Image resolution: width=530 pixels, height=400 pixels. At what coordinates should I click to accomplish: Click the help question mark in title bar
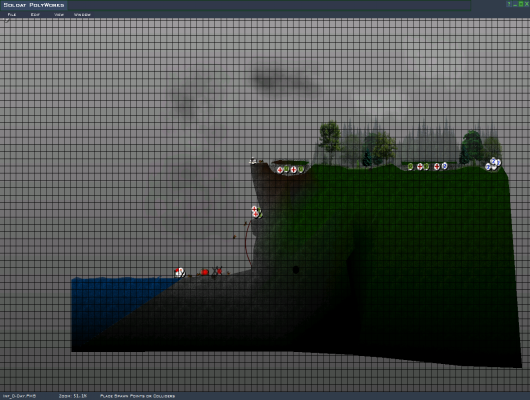509,4
